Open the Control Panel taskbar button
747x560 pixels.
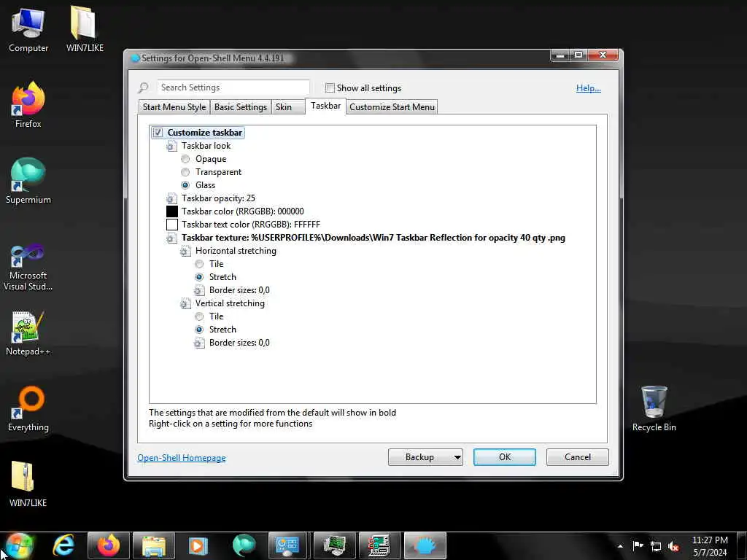click(287, 545)
